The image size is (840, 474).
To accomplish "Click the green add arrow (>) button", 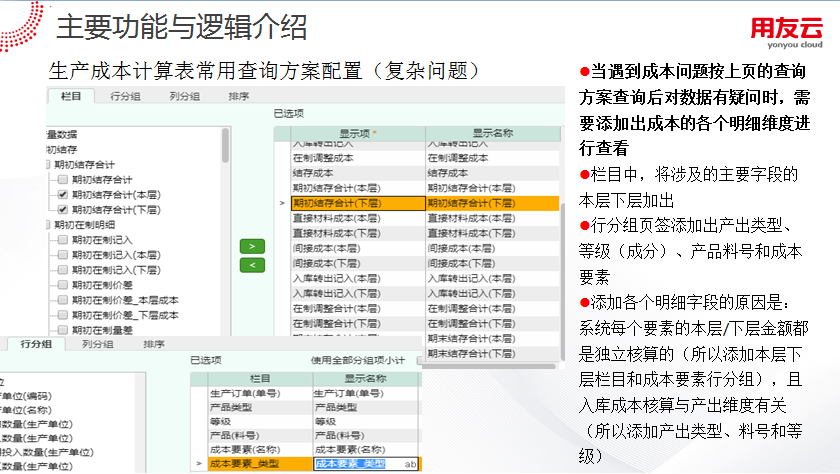I will tap(254, 245).
